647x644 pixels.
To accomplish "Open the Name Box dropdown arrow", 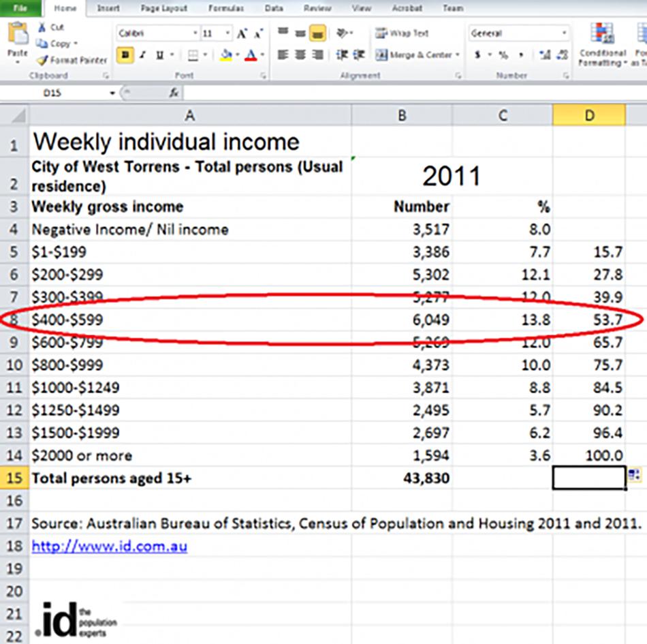I will pyautogui.click(x=112, y=93).
